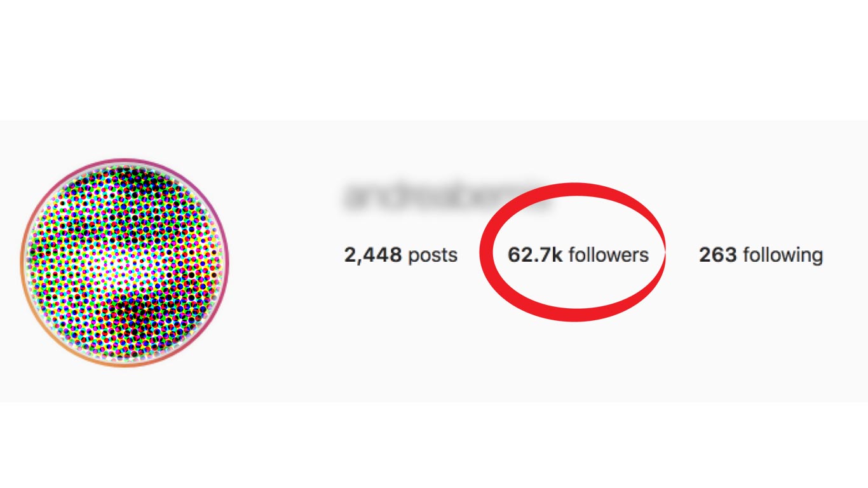Open the 2,448 posts count
Screen dimensions: 868x488
[400, 255]
